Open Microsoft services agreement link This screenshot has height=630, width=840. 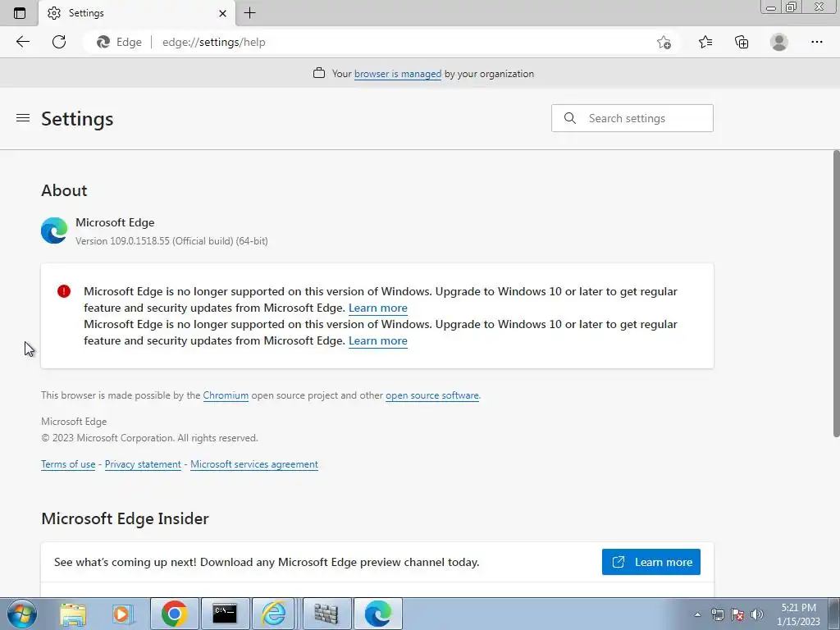(254, 464)
